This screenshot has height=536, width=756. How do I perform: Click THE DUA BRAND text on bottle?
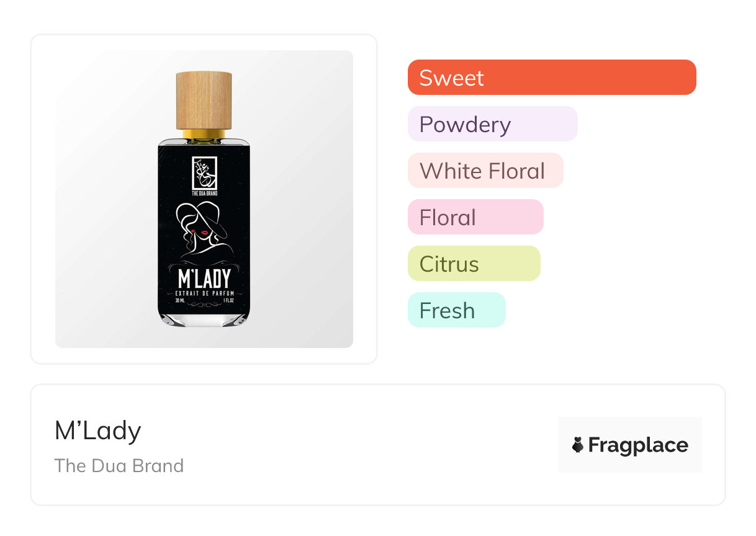coord(204,193)
